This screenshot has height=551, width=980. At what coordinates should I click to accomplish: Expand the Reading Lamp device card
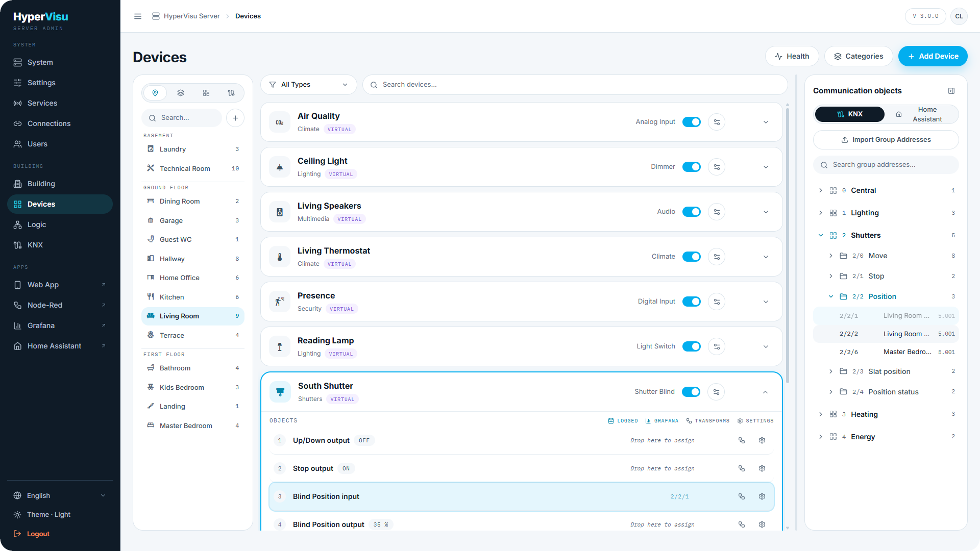(x=766, y=346)
